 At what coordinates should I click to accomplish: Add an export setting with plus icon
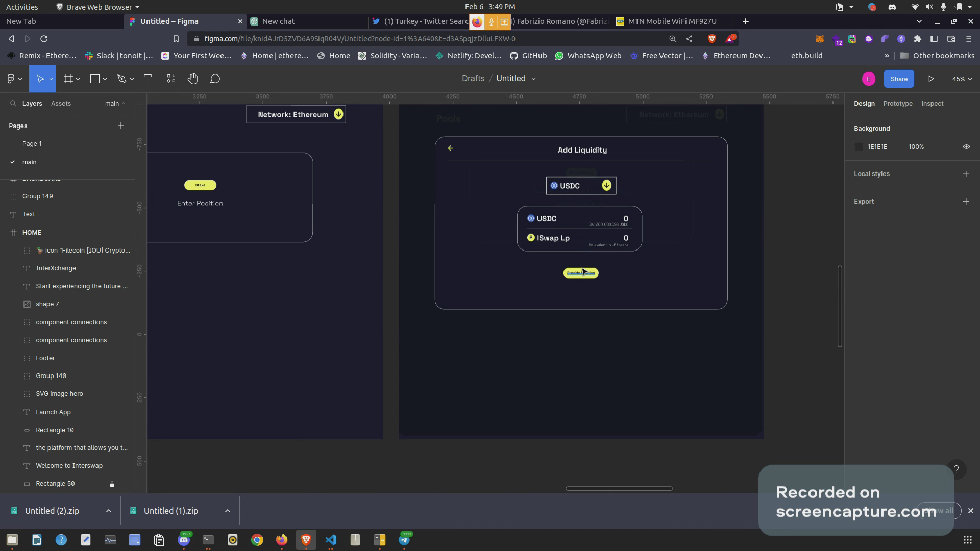click(966, 202)
